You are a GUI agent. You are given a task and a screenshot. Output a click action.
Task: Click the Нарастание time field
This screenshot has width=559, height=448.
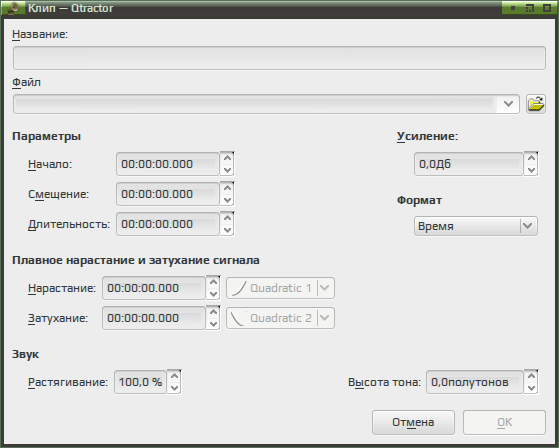[x=154, y=288]
